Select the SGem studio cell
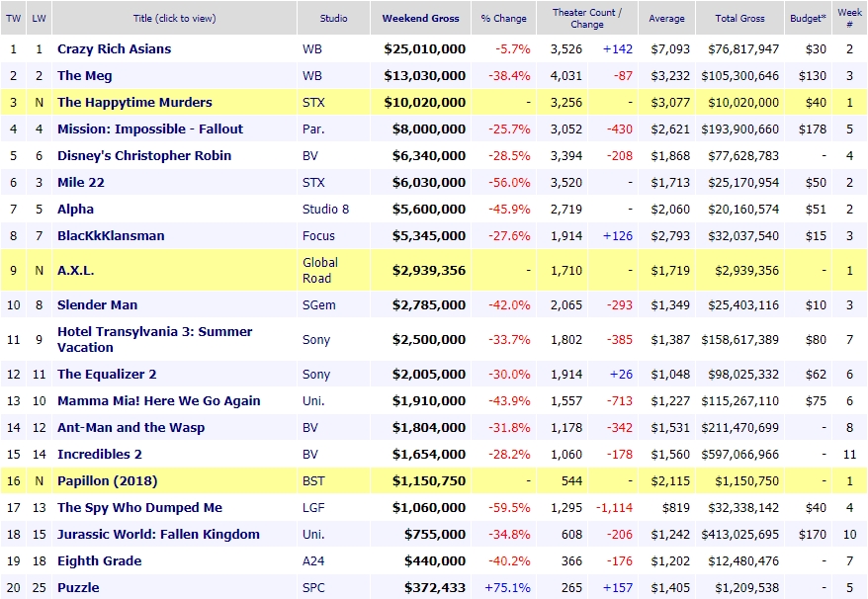Image resolution: width=868 pixels, height=599 pixels. 319,305
